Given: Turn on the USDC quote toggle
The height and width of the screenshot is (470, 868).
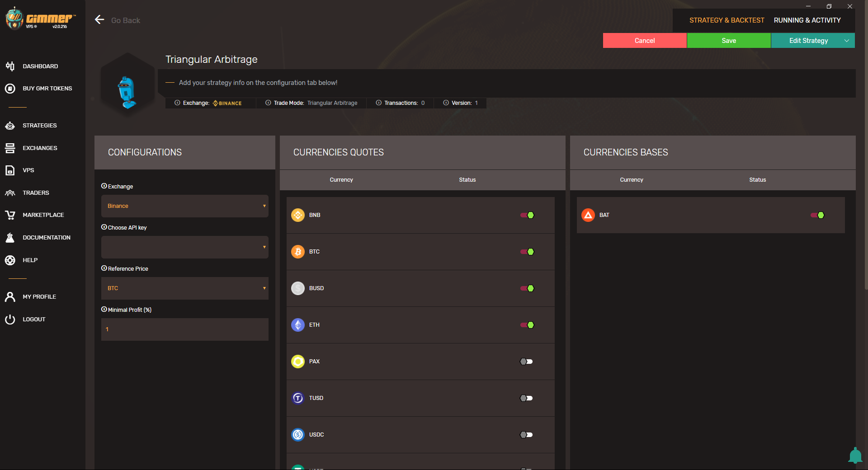Looking at the screenshot, I should pos(526,435).
